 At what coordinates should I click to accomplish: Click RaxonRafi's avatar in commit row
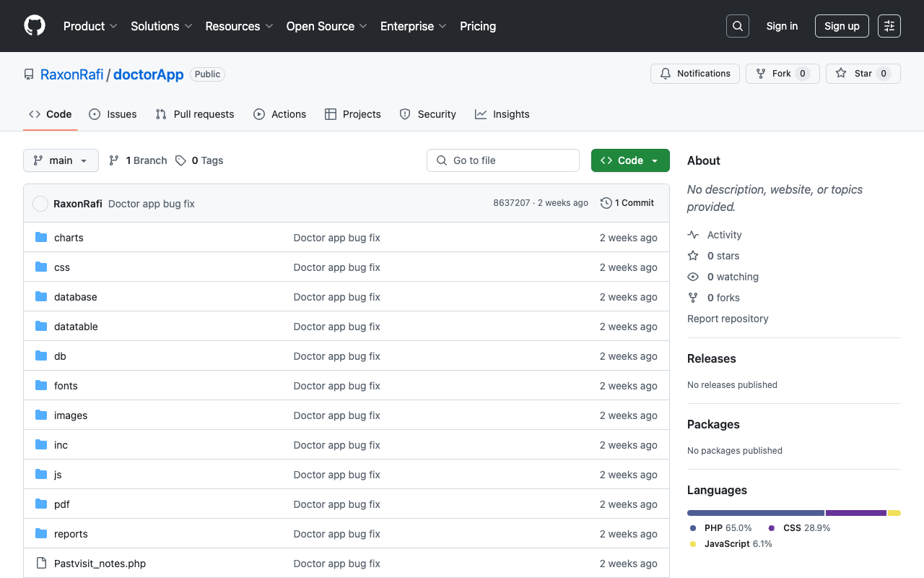tap(40, 204)
